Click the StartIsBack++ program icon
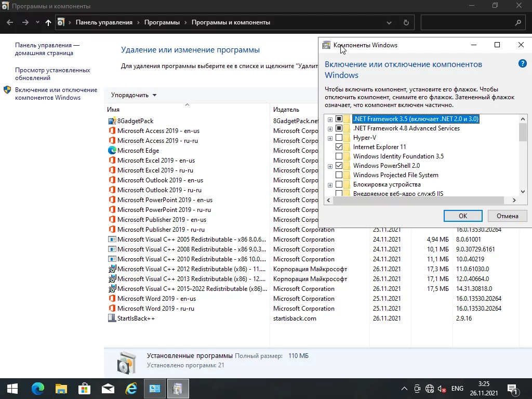The image size is (532, 399). 112,318
